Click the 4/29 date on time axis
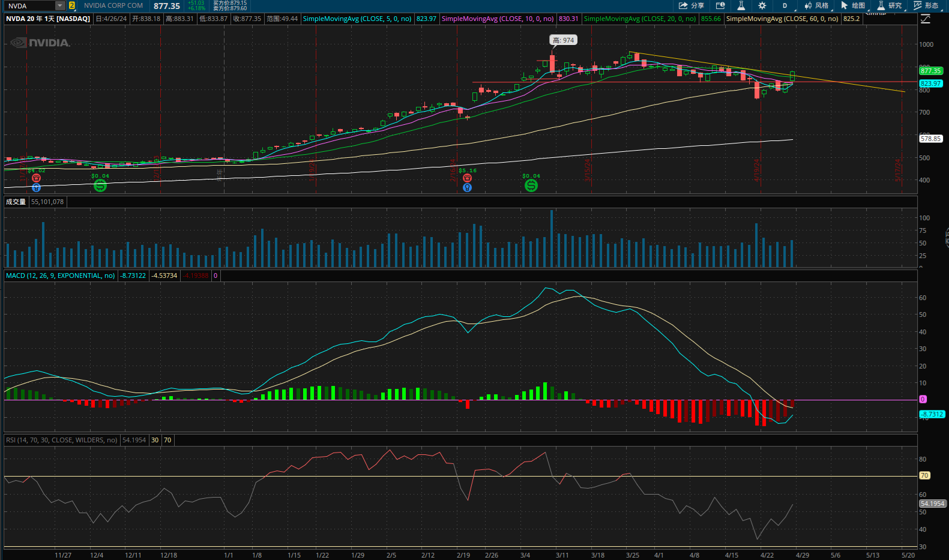 [803, 555]
